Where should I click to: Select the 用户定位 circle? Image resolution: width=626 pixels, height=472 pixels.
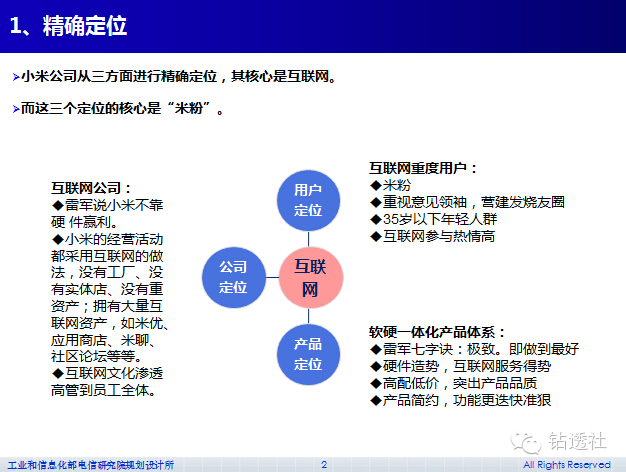point(308,200)
